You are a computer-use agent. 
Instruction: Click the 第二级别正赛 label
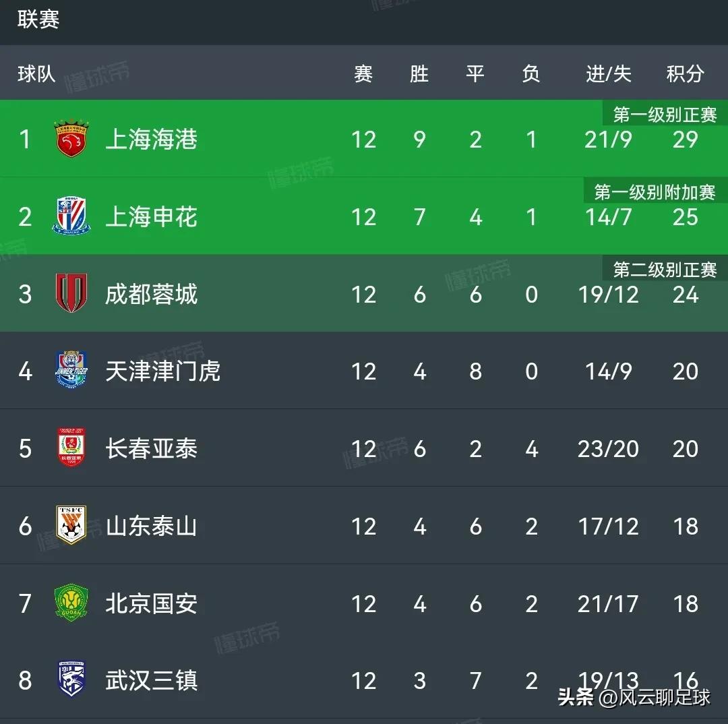[x=662, y=269]
